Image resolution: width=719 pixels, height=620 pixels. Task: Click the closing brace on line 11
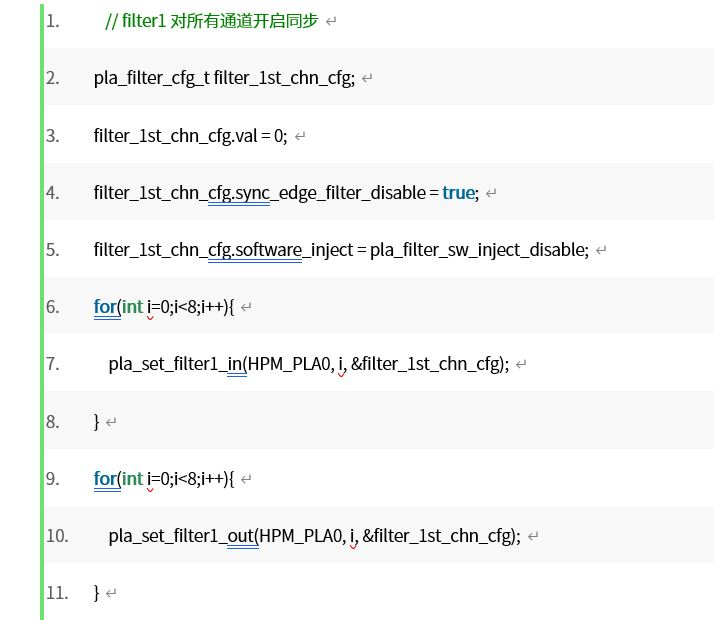click(97, 593)
